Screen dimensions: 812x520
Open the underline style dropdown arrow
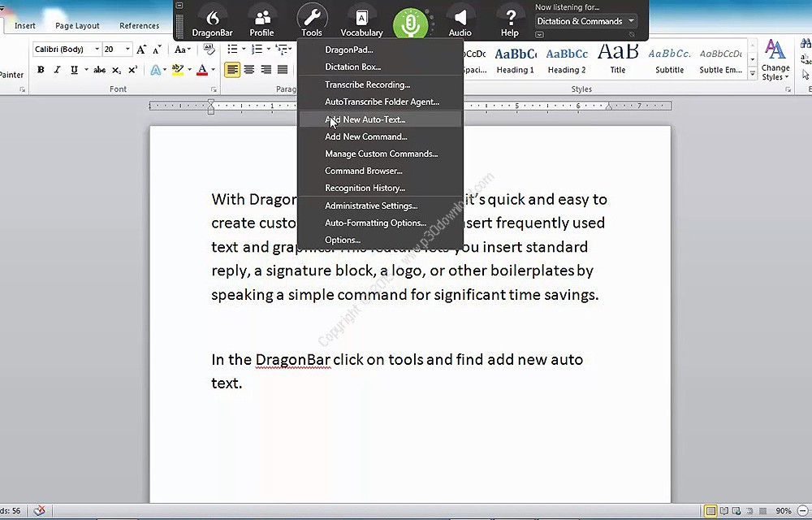tap(86, 70)
